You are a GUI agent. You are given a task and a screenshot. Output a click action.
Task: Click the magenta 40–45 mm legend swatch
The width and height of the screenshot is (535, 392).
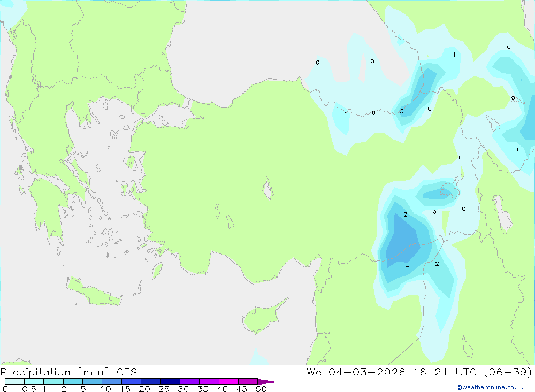coord(228,381)
